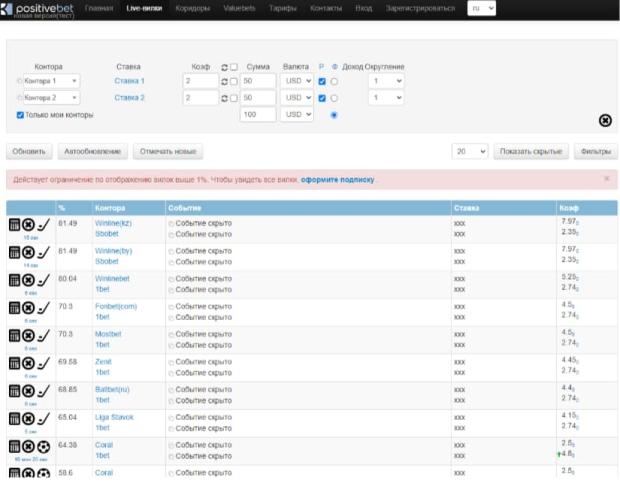The height and width of the screenshot is (483, 620).
Task: Click the Обновить button
Action: coord(29,151)
